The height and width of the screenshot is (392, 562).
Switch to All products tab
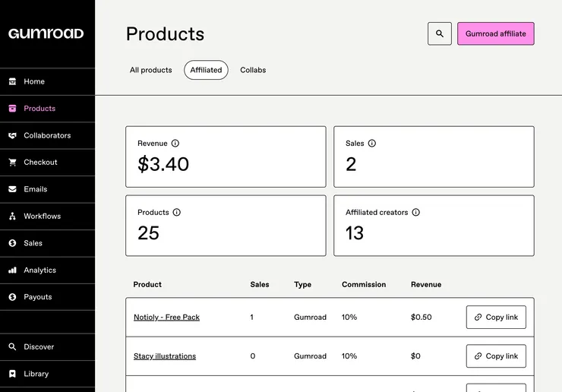150,70
